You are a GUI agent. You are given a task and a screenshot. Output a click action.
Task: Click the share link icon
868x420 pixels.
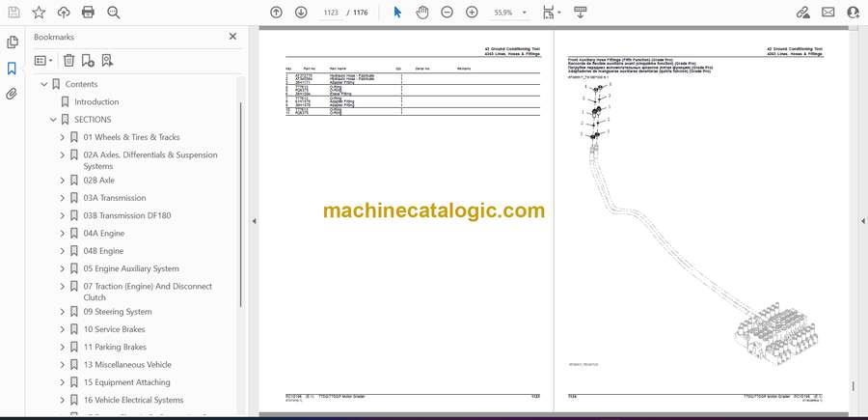click(803, 13)
